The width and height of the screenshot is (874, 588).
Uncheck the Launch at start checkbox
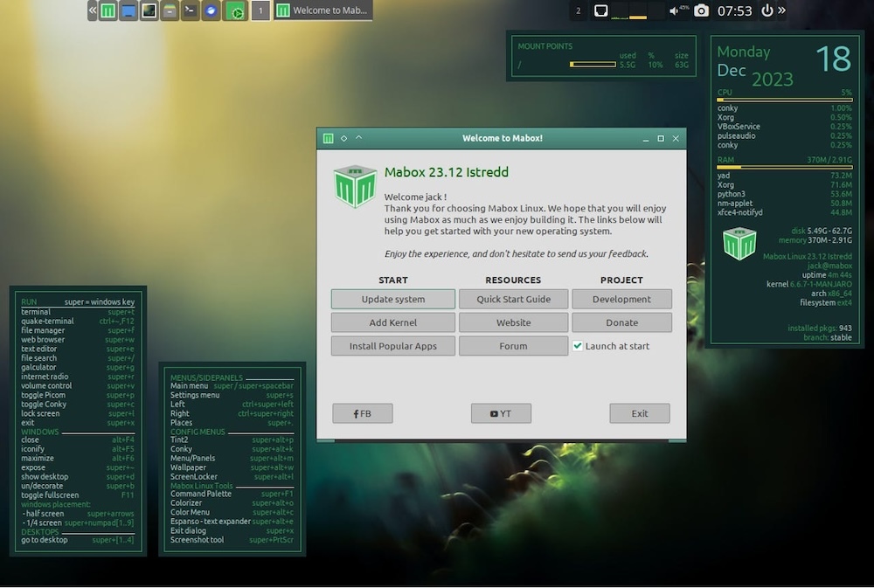578,346
